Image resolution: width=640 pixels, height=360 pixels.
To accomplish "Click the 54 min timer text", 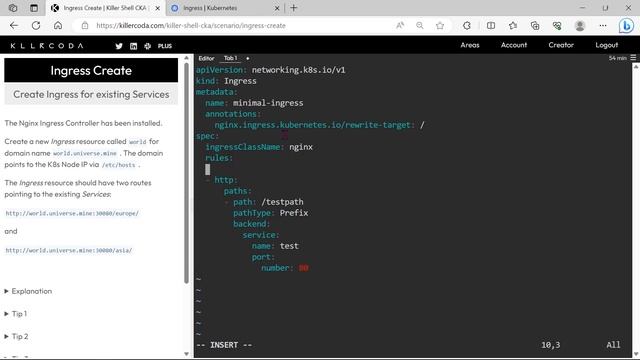I will (617, 58).
